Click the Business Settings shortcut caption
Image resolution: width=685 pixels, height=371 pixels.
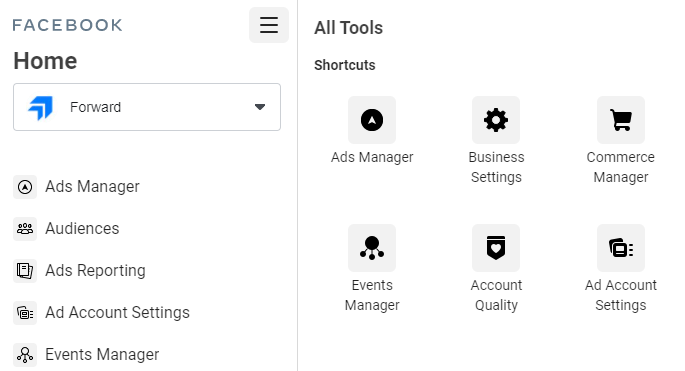click(x=496, y=167)
